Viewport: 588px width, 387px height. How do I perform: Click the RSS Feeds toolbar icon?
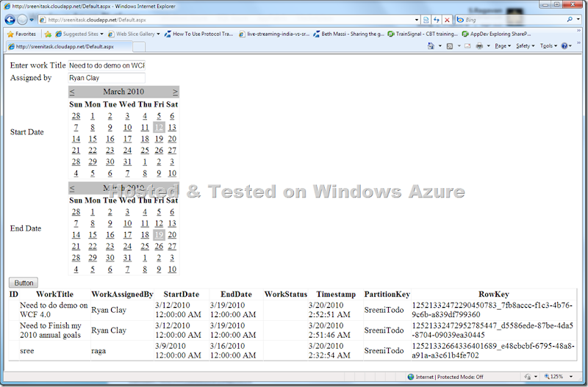point(450,46)
